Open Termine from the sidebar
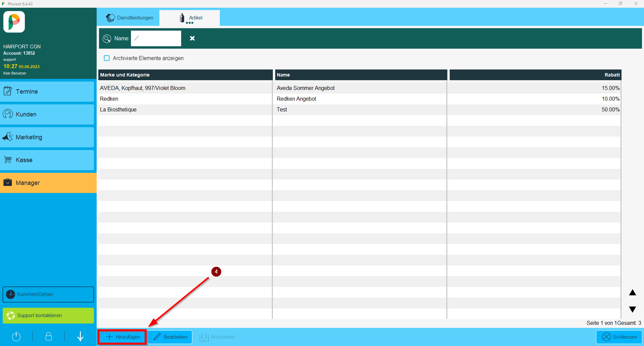 coord(47,92)
